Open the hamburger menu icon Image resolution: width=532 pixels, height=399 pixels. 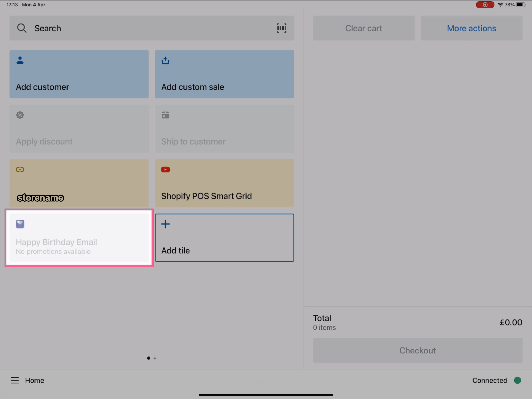(15, 380)
